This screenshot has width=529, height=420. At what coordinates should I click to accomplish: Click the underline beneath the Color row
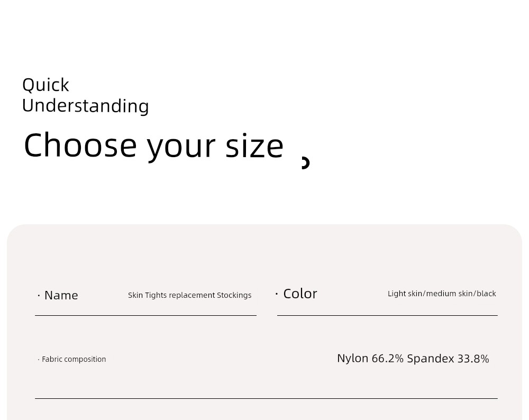[387, 315]
